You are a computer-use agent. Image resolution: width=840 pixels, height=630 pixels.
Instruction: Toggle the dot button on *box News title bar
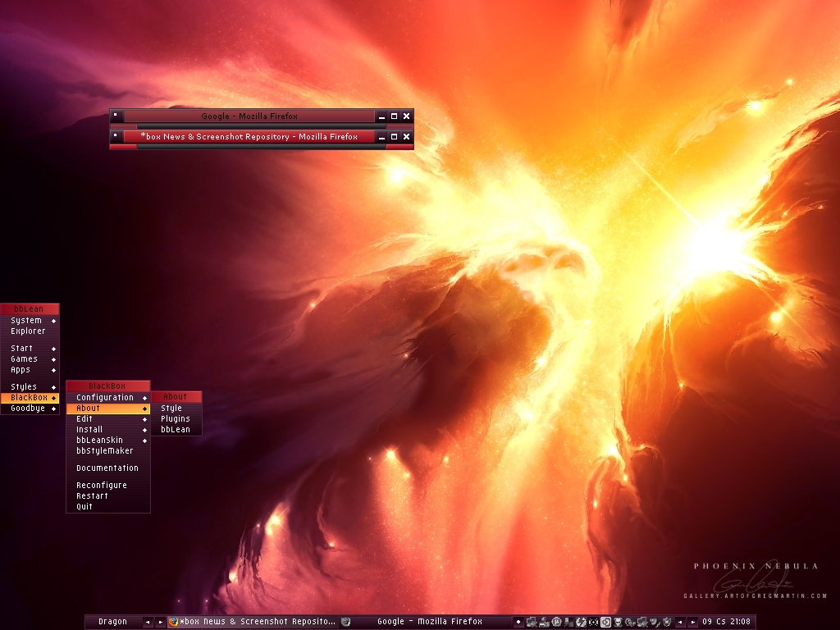[x=116, y=135]
